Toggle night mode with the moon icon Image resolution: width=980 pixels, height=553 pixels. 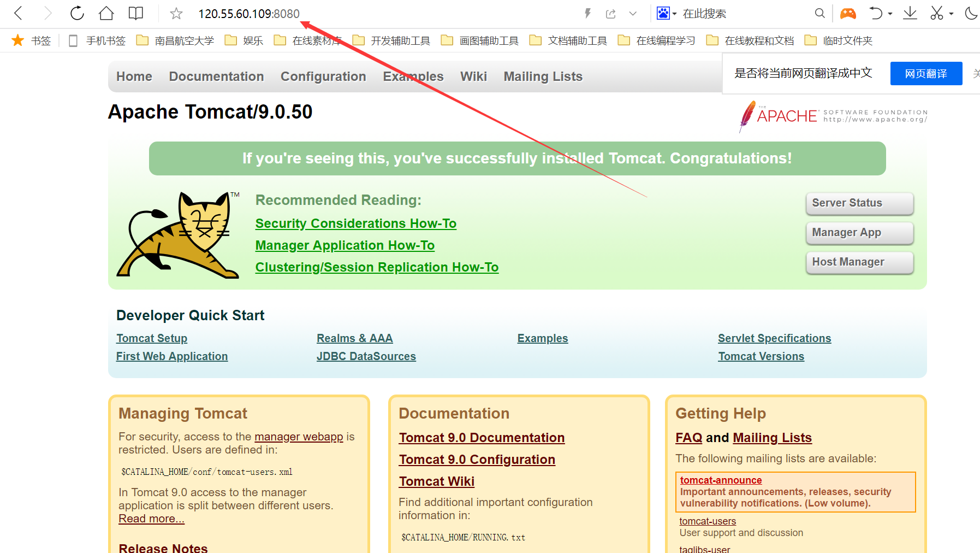point(971,13)
